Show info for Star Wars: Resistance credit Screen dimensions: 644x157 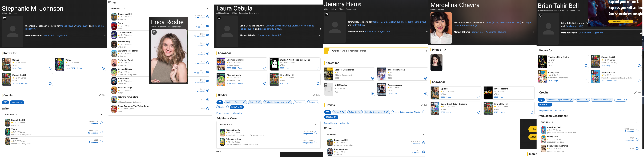coord(207,54)
